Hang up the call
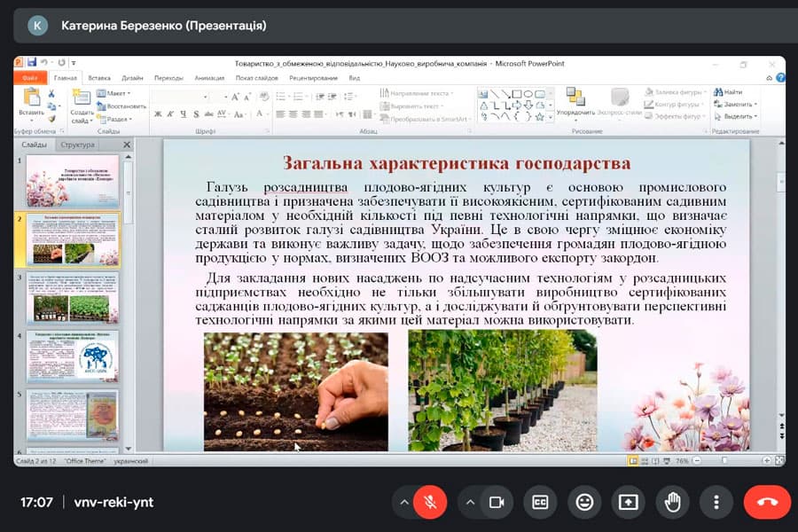The image size is (798, 532). pos(766,501)
